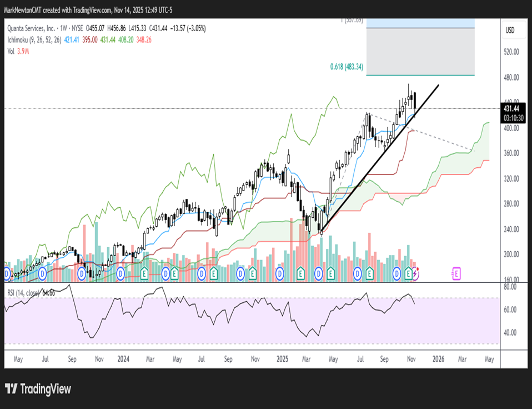Click the 2026 label on the time axis
This screenshot has height=409, width=532.
[438, 359]
